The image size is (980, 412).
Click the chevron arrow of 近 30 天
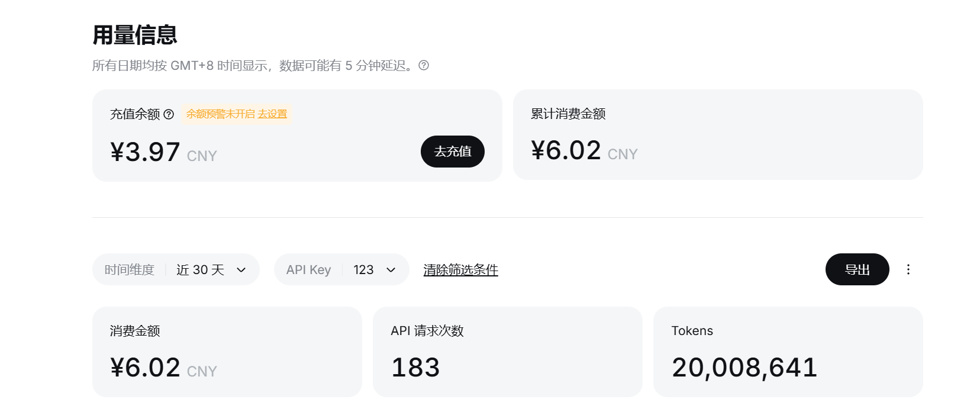point(241,270)
